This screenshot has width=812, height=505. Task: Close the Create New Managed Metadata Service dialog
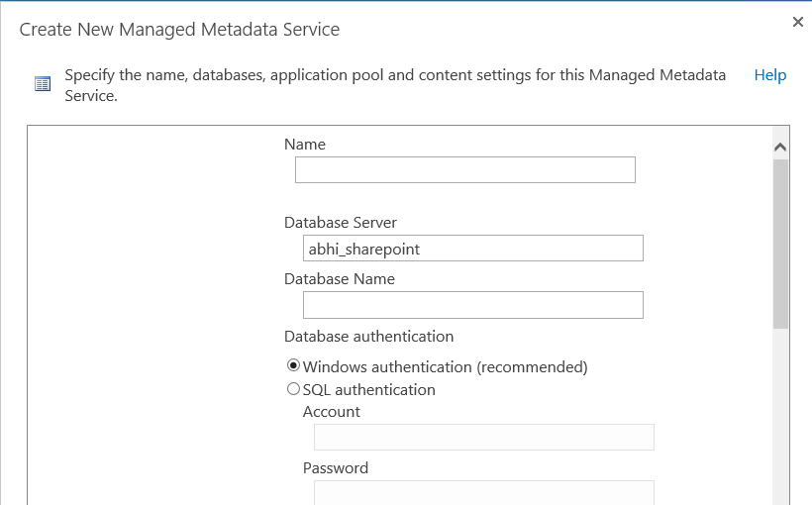pos(797,22)
